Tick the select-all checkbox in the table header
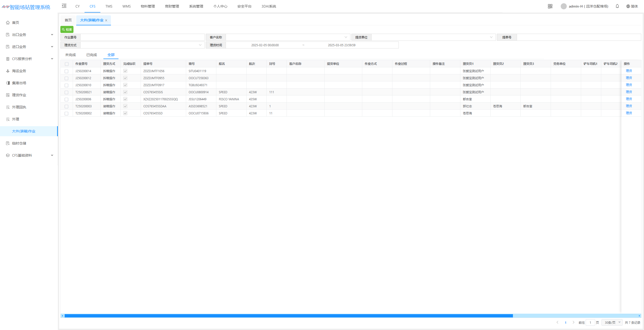The height and width of the screenshot is (330, 644). tap(67, 64)
